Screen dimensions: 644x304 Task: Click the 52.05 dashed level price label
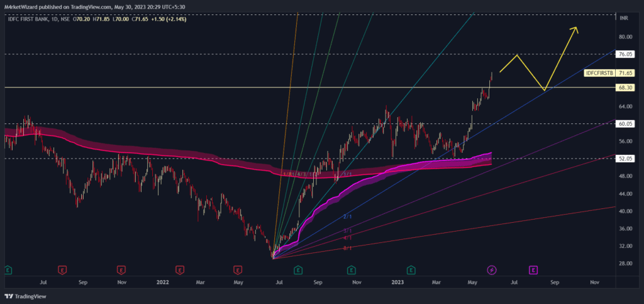pyautogui.click(x=626, y=159)
